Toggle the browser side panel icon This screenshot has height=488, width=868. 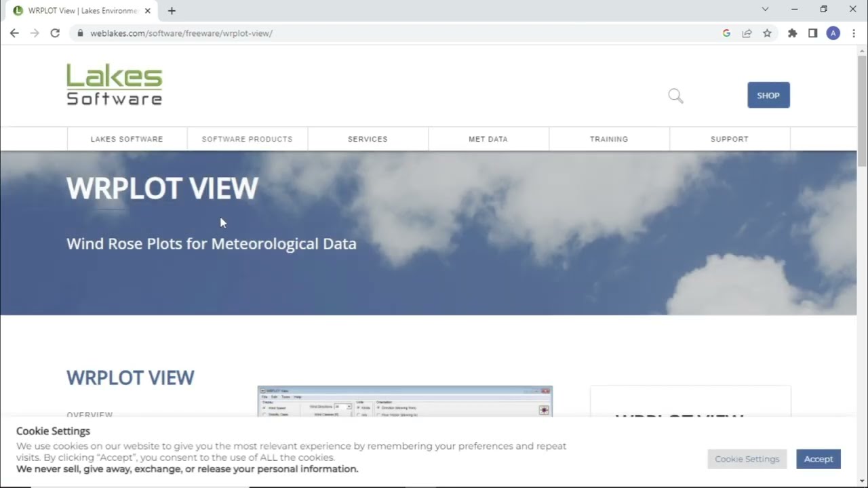coord(812,33)
